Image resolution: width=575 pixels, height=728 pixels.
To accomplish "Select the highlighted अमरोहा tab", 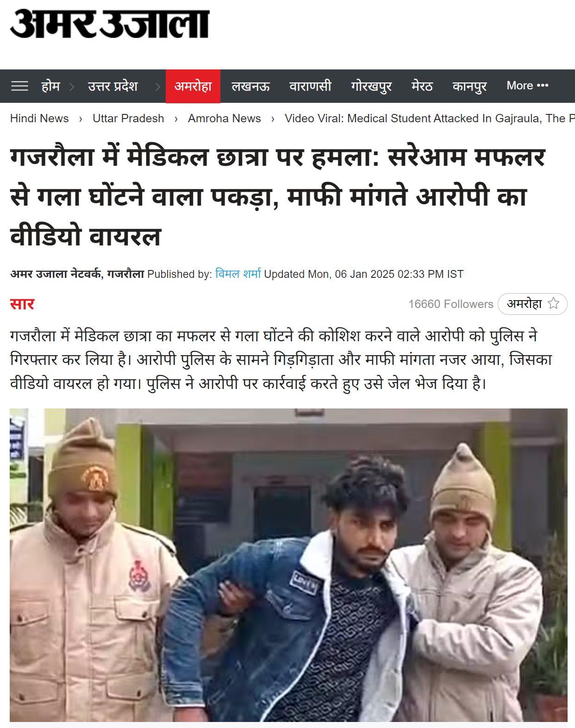I will 193,86.
